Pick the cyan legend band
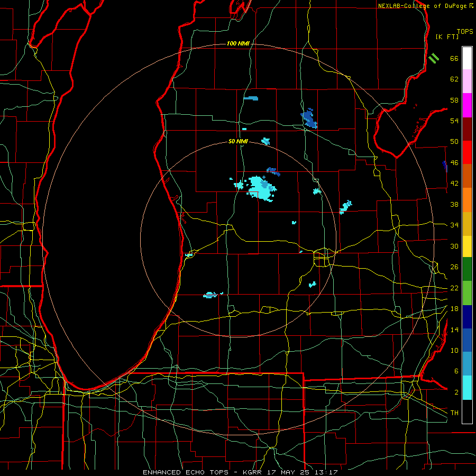476x476 pixels. click(467, 388)
